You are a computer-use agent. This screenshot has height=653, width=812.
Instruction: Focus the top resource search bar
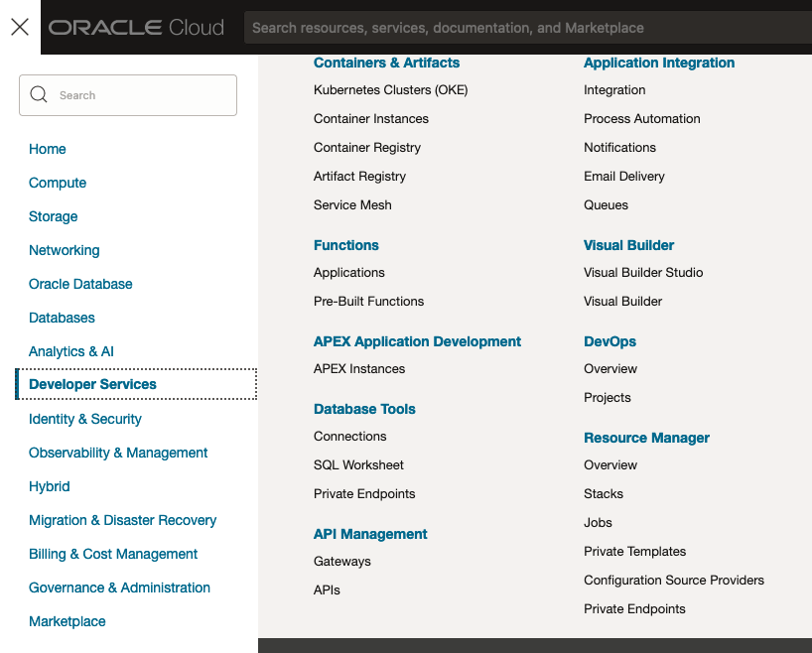pos(526,28)
